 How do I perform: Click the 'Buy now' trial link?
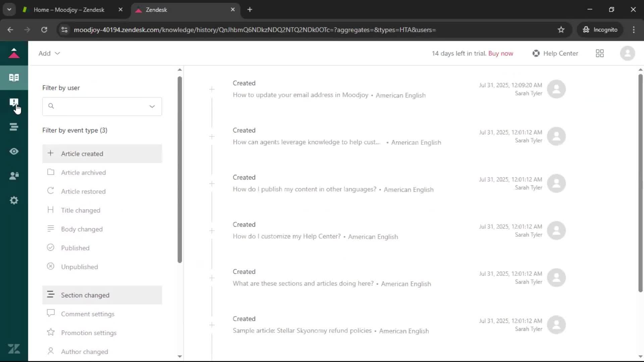tap(500, 53)
